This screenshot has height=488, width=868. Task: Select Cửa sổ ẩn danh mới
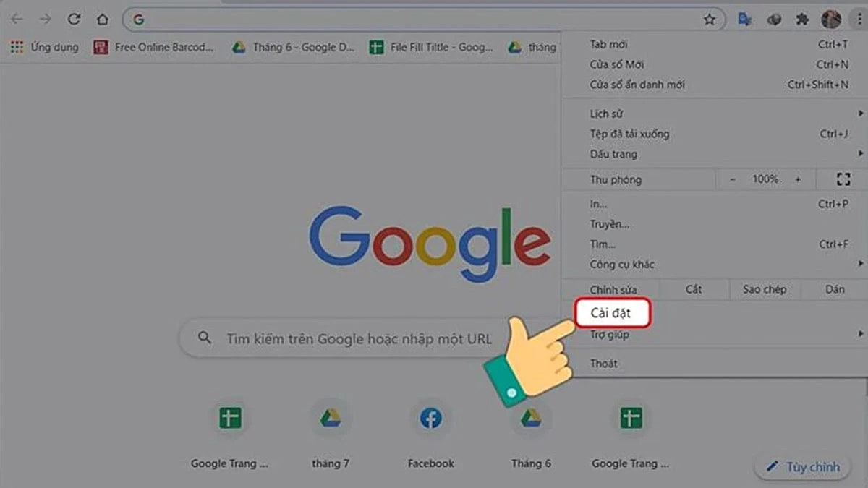point(714,85)
